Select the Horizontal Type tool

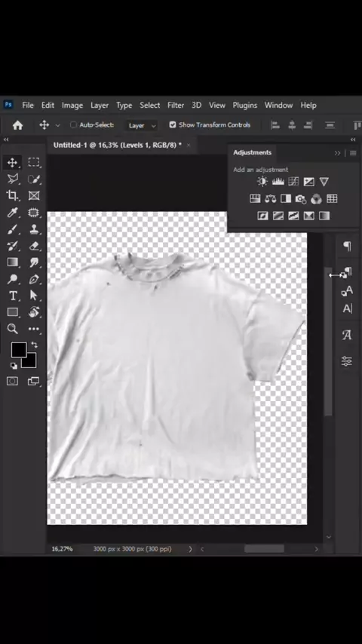12,296
